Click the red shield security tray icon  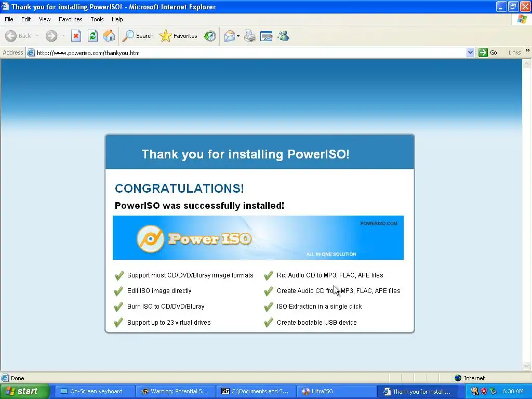click(x=484, y=391)
